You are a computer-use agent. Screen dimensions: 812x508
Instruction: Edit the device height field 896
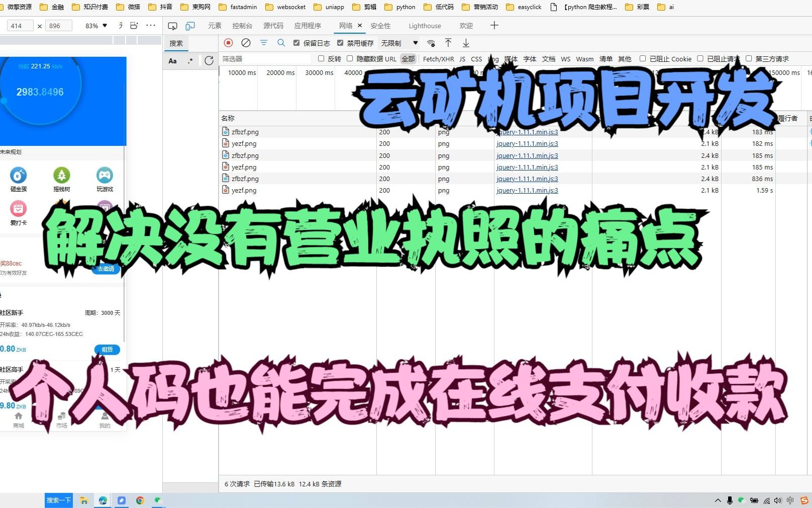[x=59, y=26]
